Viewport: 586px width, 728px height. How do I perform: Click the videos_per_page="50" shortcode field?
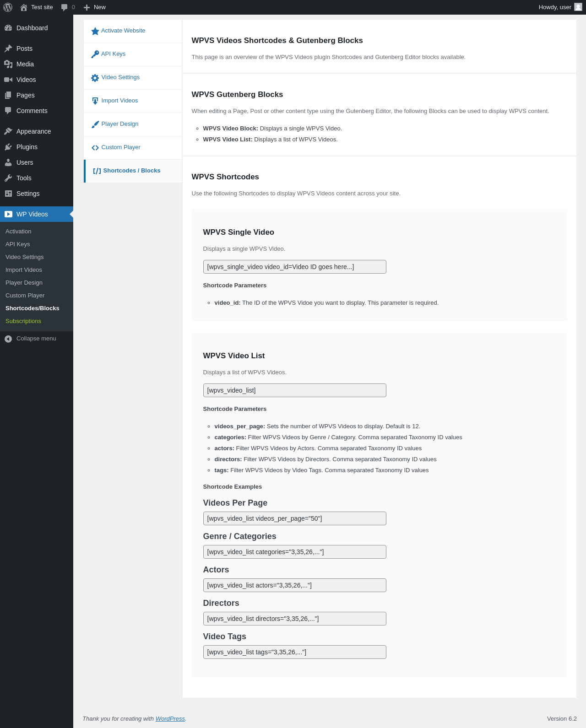(x=294, y=518)
